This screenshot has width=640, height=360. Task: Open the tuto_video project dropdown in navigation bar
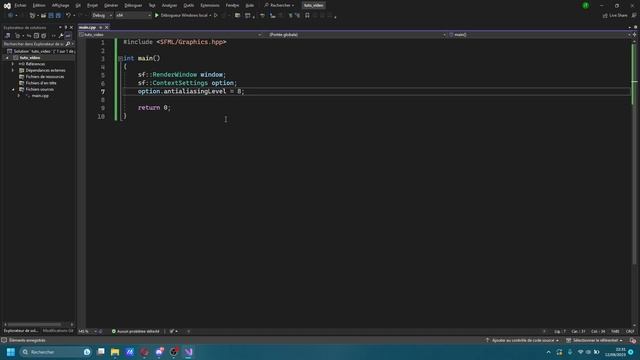[x=171, y=35]
